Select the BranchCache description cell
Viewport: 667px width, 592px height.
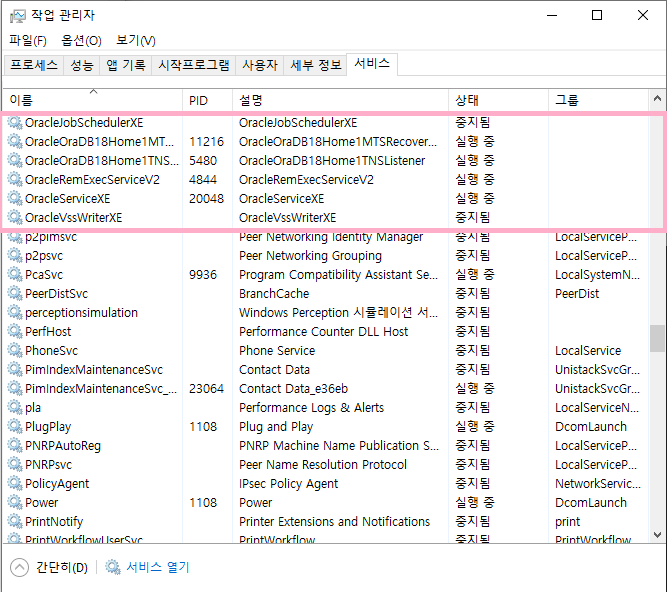point(274,293)
